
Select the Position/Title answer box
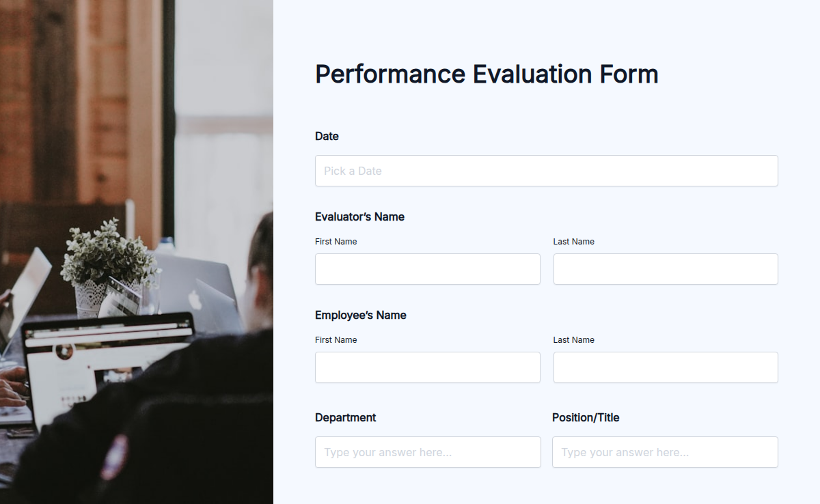pyautogui.click(x=665, y=452)
